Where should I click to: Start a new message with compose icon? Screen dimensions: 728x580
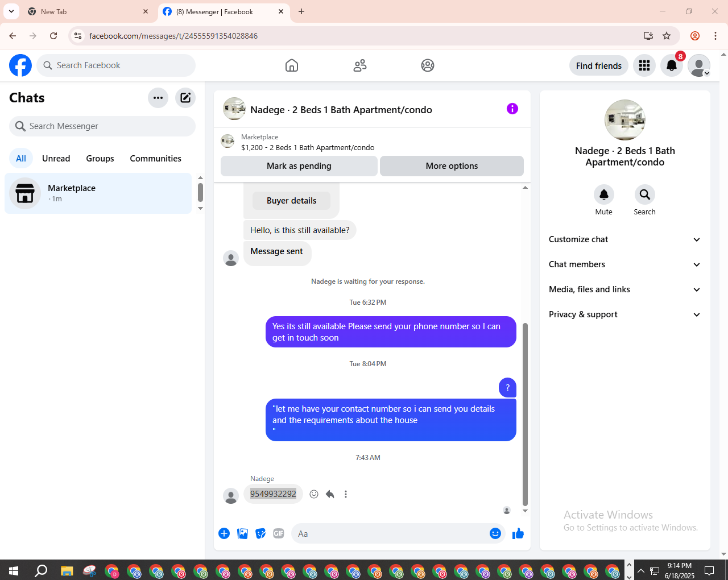click(185, 98)
